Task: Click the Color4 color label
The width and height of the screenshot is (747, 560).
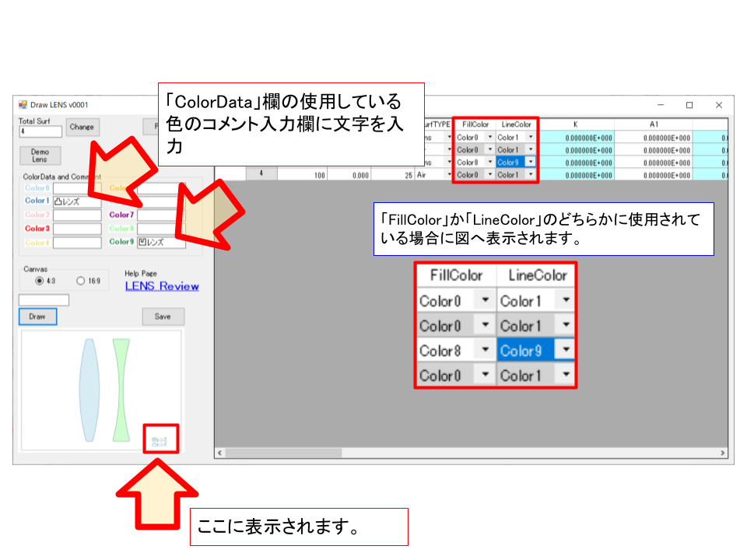Action: click(37, 243)
